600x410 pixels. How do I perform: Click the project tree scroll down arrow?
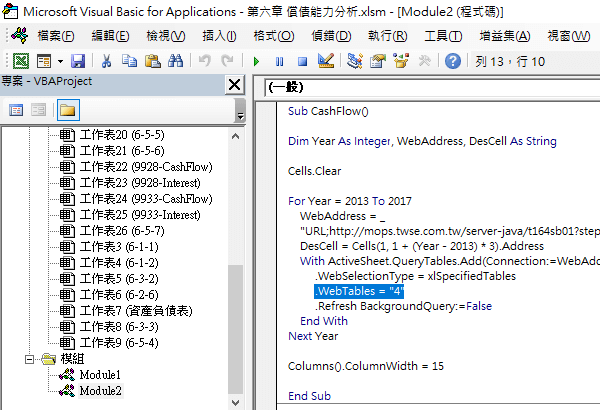tap(236, 403)
